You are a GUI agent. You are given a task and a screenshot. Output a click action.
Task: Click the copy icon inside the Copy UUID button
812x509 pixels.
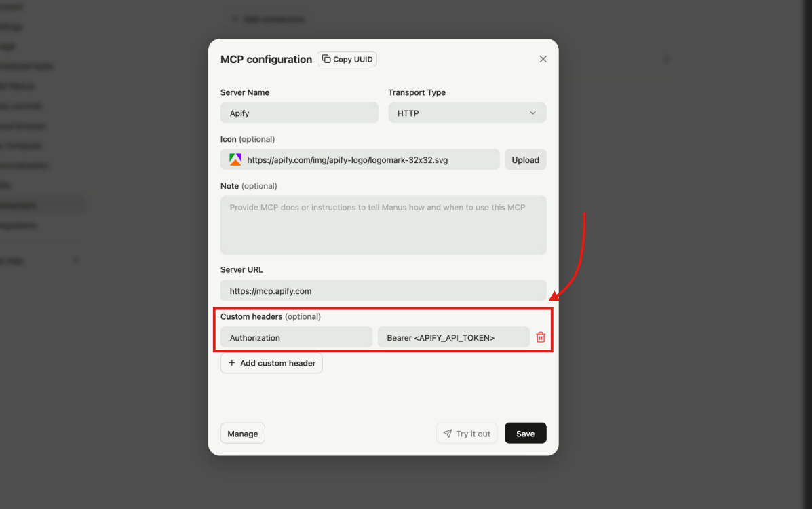[325, 59]
